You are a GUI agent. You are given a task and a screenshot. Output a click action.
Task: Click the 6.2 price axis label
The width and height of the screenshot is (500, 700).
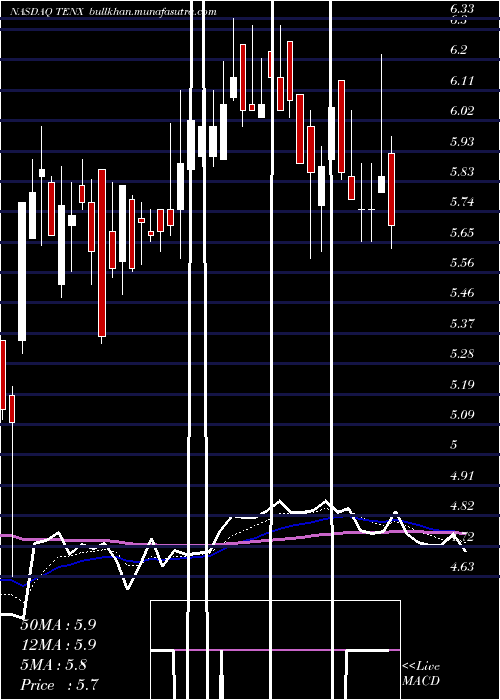459,50
